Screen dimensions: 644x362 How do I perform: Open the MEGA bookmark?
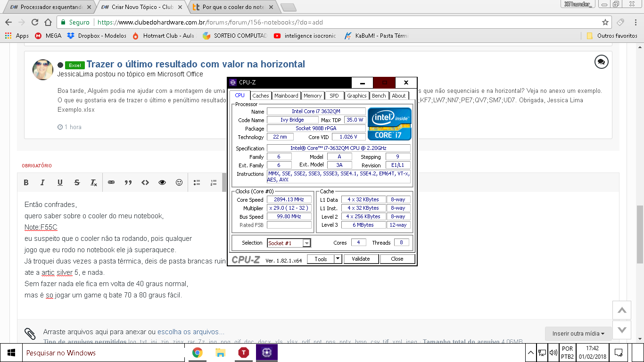point(48,35)
